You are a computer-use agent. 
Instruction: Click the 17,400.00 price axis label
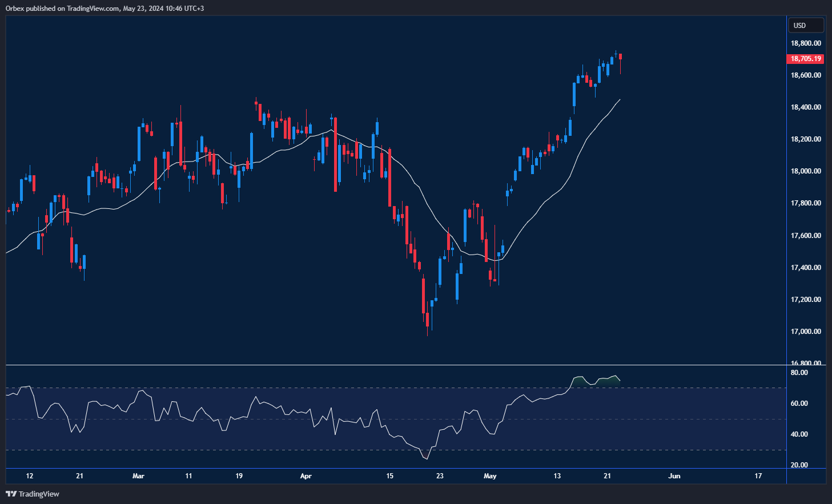pyautogui.click(x=805, y=268)
